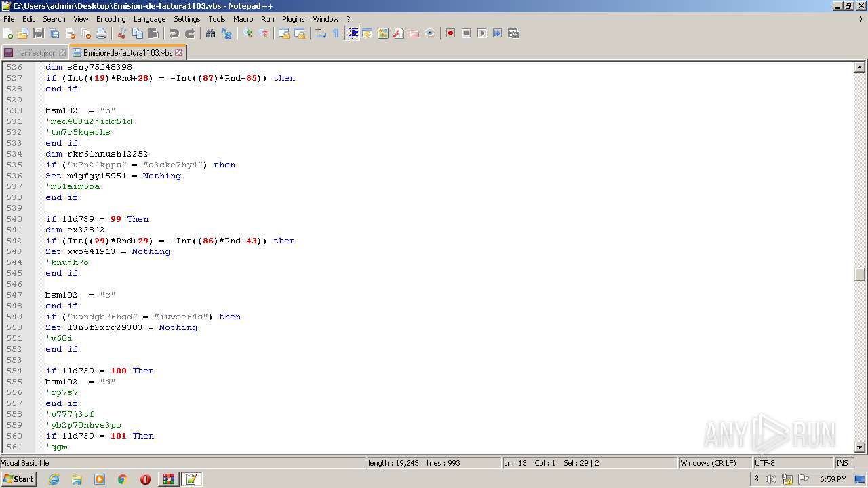
Task: Click the 6:59 PM clock
Action: click(x=833, y=479)
